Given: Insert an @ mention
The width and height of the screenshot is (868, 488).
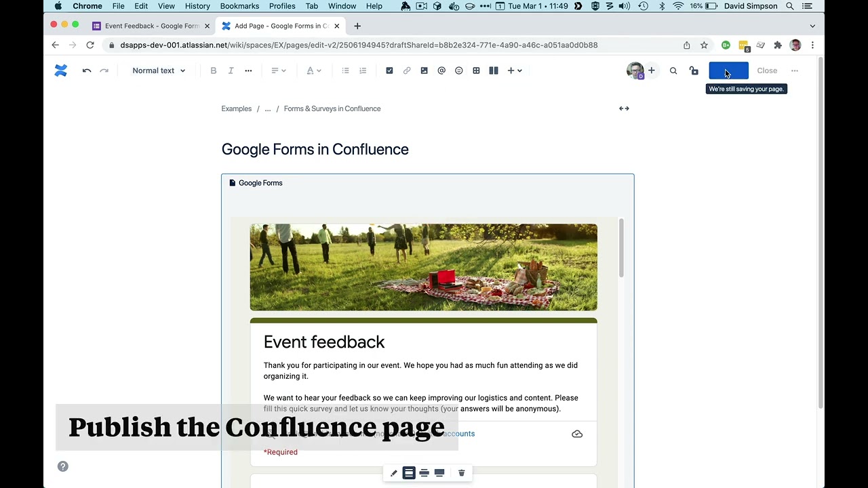Looking at the screenshot, I should [x=441, y=70].
